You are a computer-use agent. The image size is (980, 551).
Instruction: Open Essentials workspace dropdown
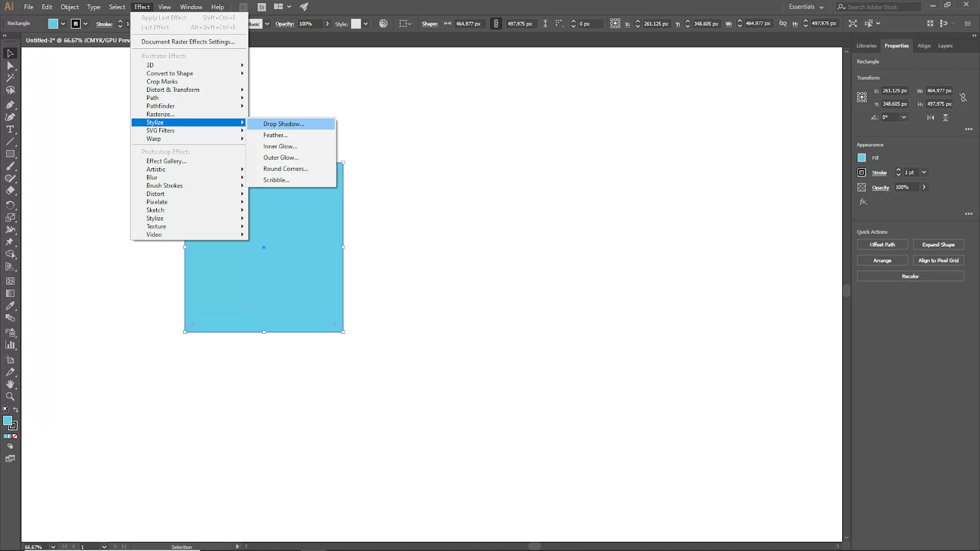806,7
